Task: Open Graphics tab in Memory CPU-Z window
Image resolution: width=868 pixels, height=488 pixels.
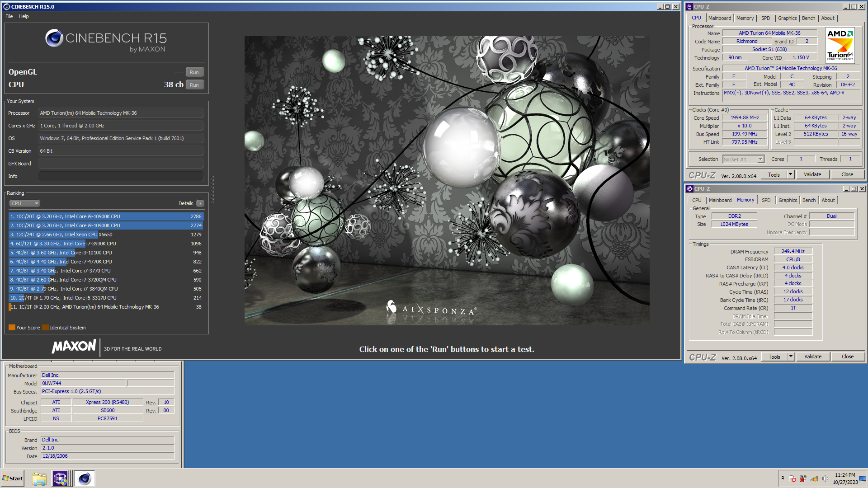Action: [788, 200]
